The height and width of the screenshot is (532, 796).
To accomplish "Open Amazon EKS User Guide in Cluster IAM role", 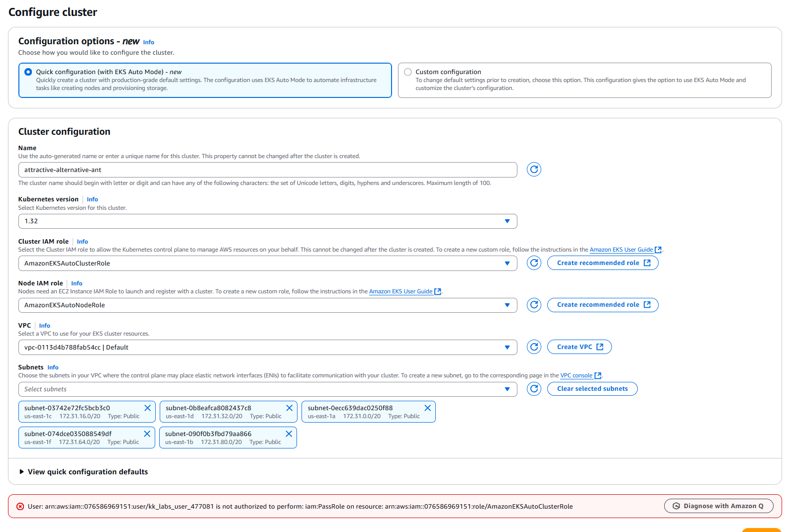I will (625, 250).
